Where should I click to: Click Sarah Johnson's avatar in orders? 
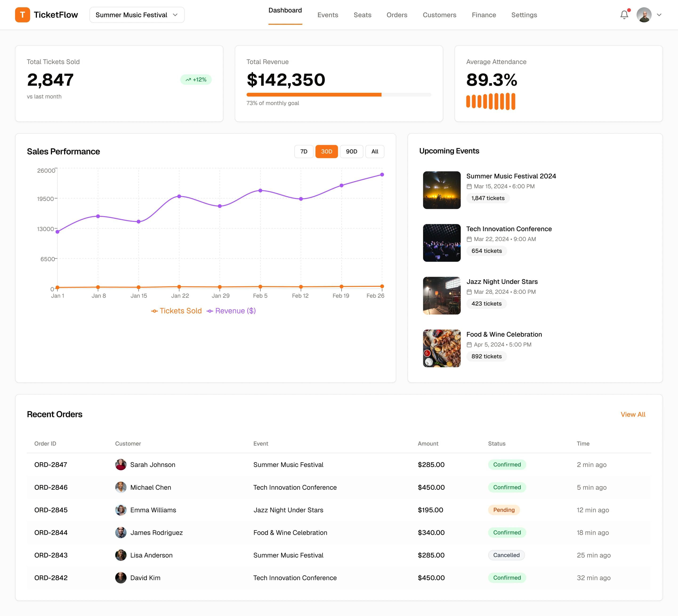pyautogui.click(x=121, y=465)
